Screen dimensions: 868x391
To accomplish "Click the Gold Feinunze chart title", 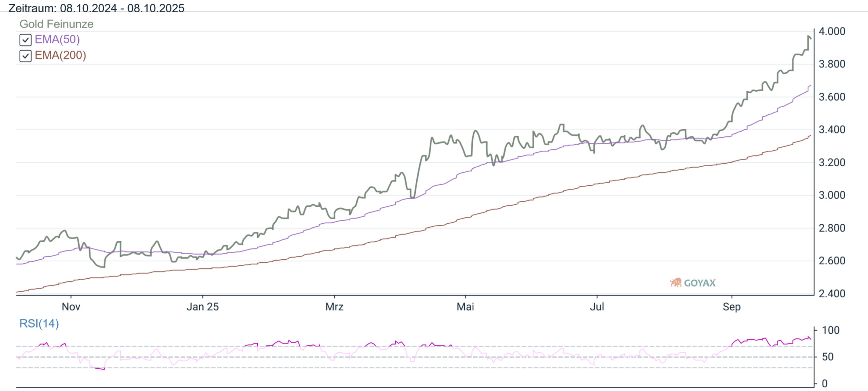I will 56,24.
